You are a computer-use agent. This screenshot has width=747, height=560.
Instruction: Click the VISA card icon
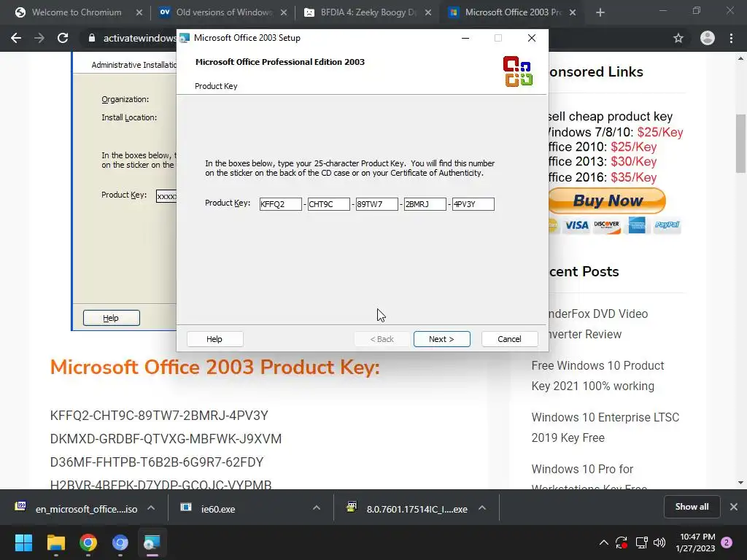[576, 225]
